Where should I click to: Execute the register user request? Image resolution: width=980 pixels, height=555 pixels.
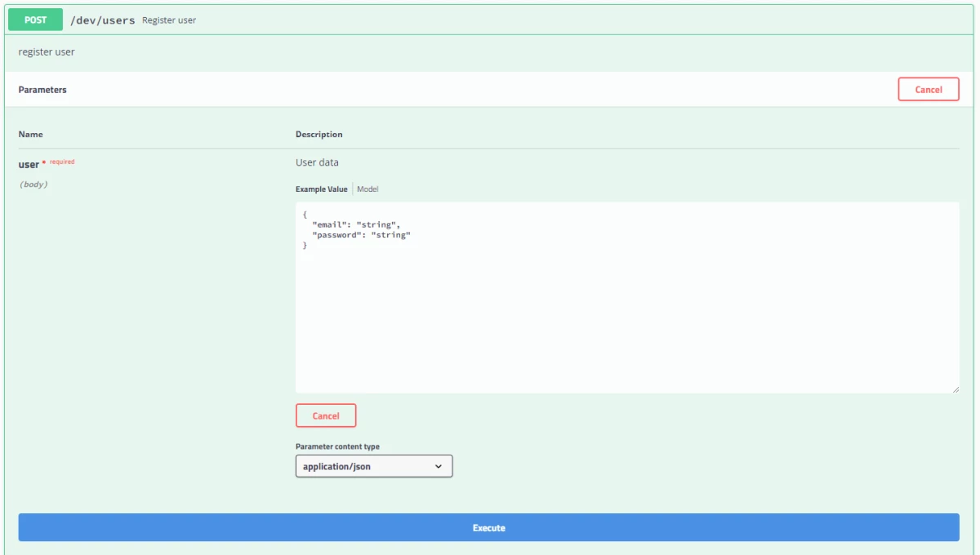488,527
